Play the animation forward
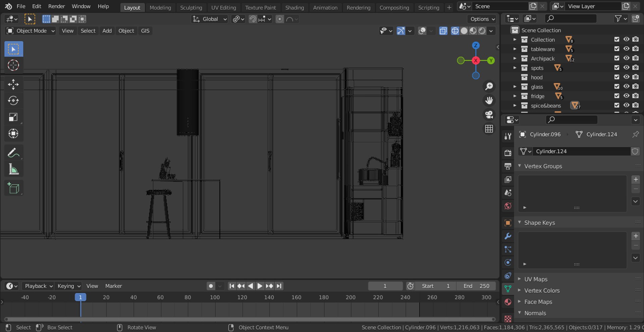The image size is (644, 332). [260, 286]
